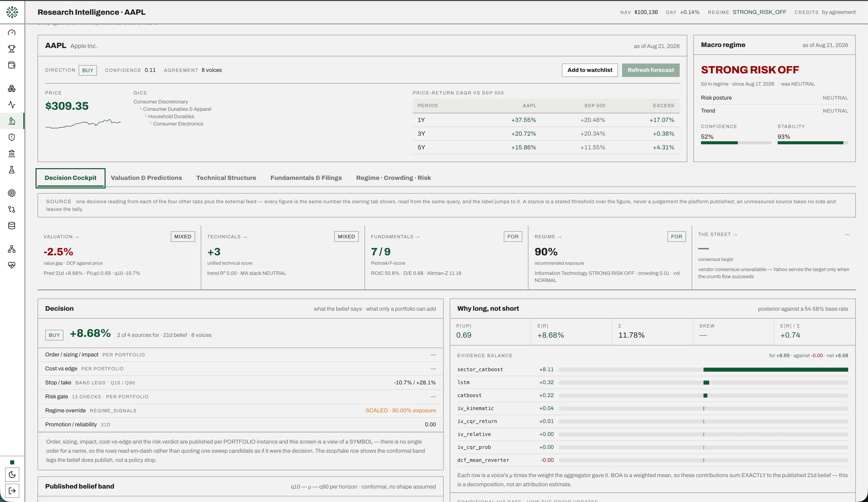Open the network hierarchy sidebar icon

12,249
